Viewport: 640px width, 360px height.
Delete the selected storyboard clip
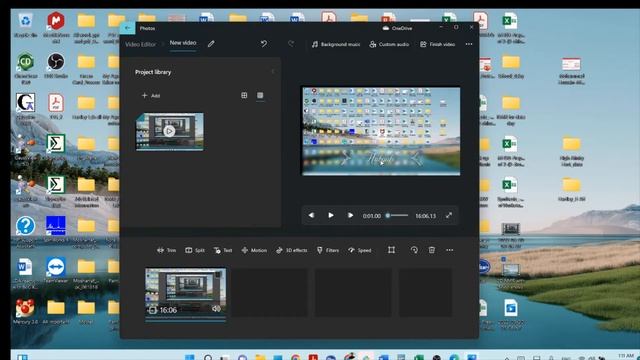(431, 250)
